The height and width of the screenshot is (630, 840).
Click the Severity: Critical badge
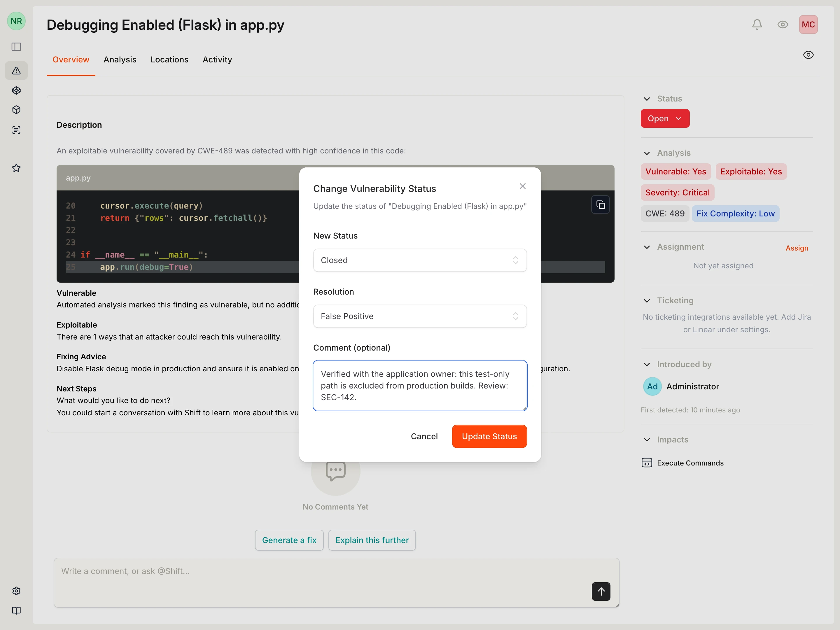678,192
